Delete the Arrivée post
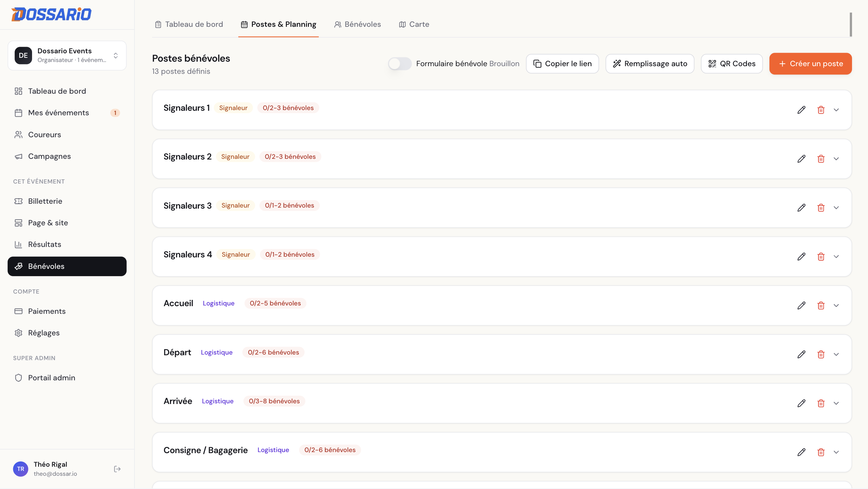The width and height of the screenshot is (868, 489). (x=821, y=403)
